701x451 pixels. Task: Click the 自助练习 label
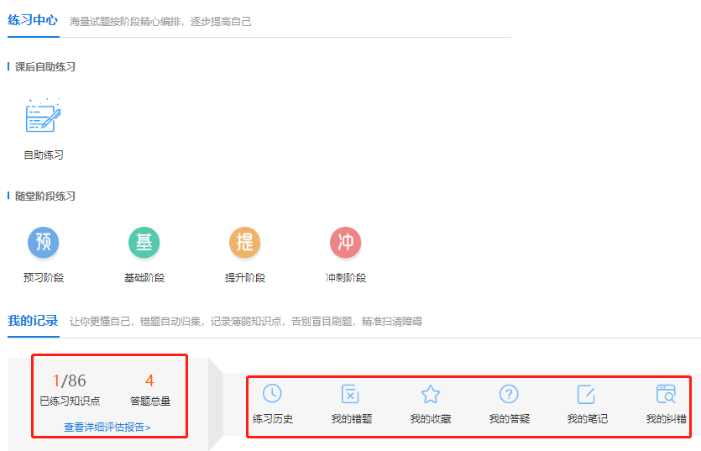43,155
